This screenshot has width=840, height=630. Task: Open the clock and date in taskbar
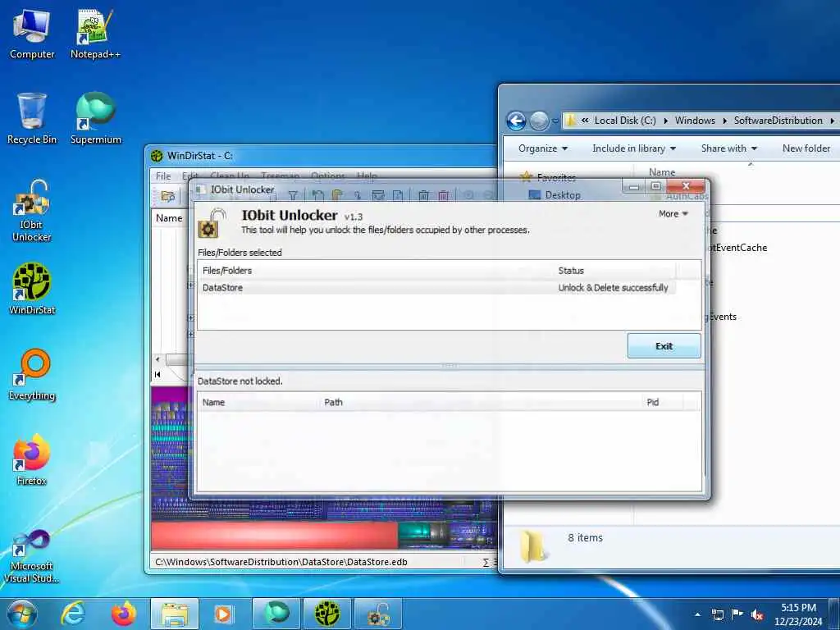pyautogui.click(x=798, y=614)
